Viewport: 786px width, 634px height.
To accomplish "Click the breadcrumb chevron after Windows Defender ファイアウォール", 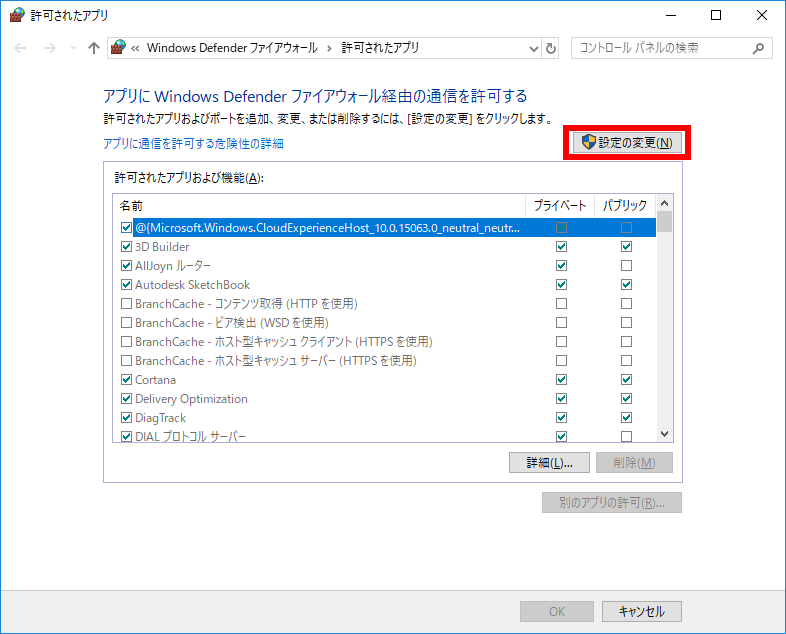I will pyautogui.click(x=329, y=48).
